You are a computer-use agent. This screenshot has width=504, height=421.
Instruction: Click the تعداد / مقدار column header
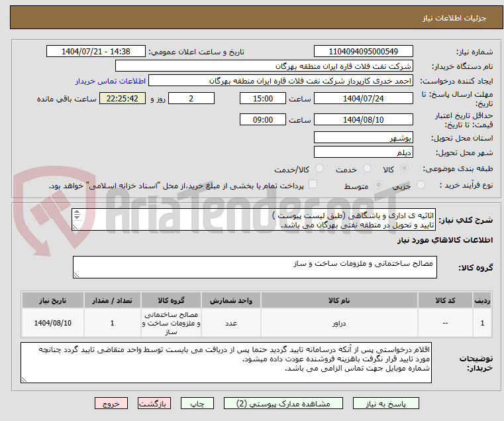(x=112, y=300)
